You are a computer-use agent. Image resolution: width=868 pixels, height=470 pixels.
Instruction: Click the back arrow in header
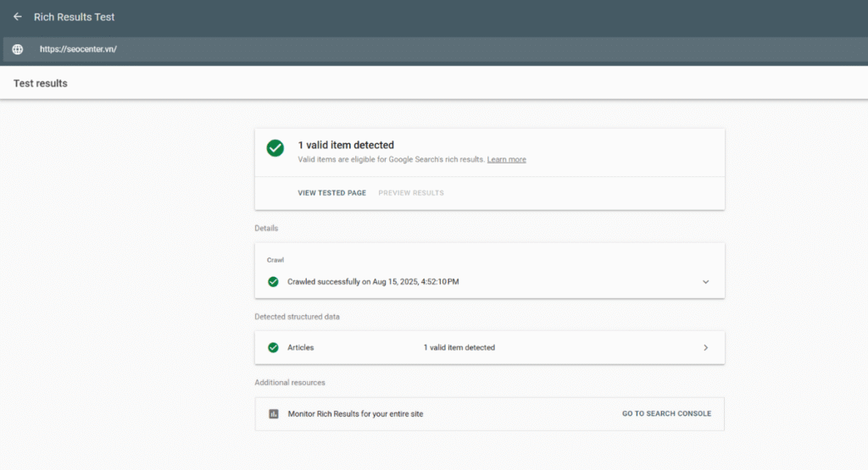pos(17,17)
